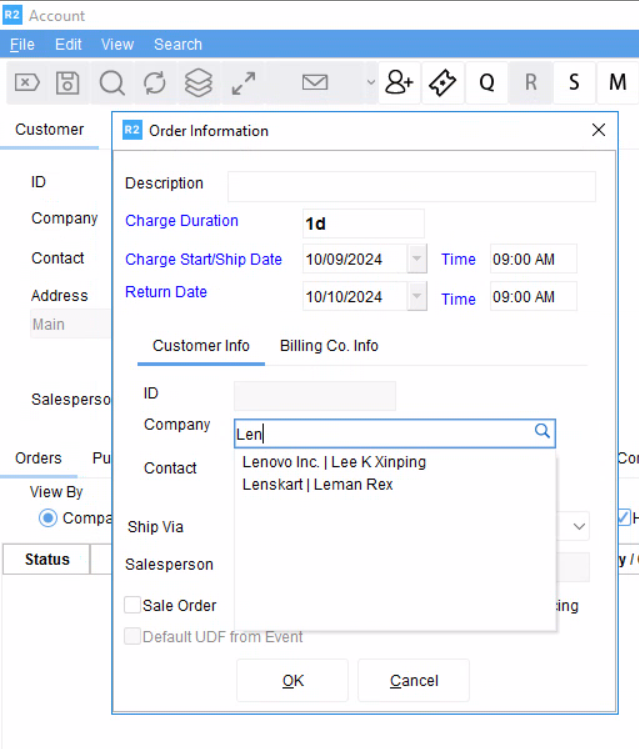Click the magnifier search toolbar icon
639x749 pixels.
click(111, 83)
